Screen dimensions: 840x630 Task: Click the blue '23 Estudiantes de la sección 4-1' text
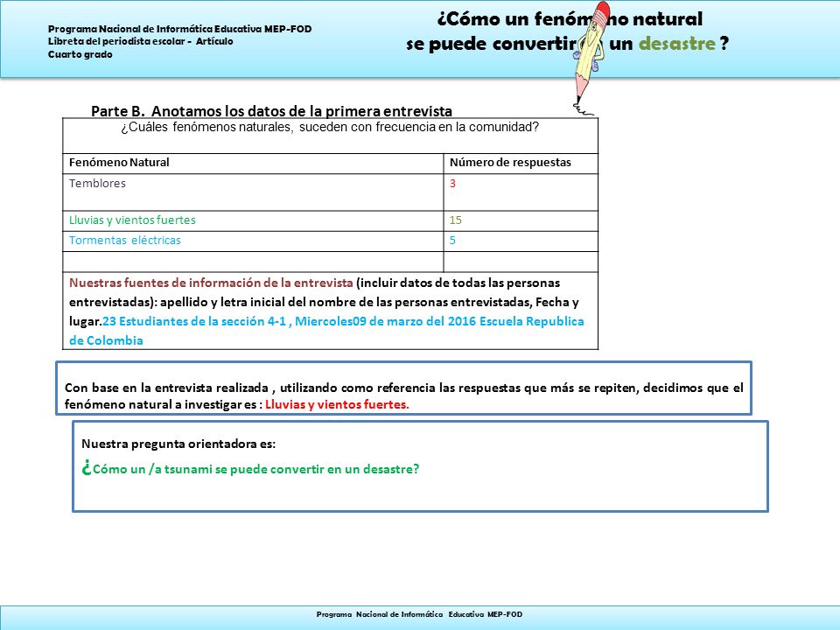[x=194, y=321]
